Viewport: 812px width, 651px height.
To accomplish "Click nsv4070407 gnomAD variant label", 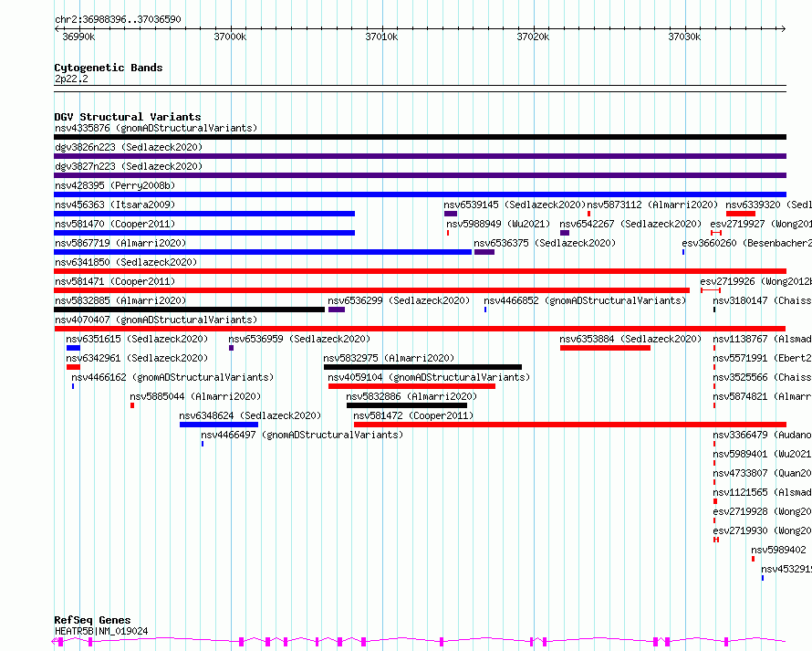I will tap(156, 320).
